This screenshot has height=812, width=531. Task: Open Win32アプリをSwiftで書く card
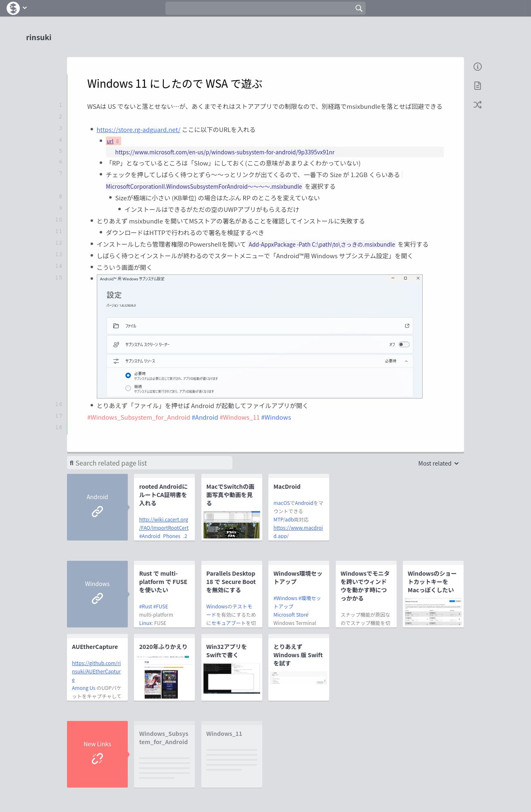[x=232, y=667]
